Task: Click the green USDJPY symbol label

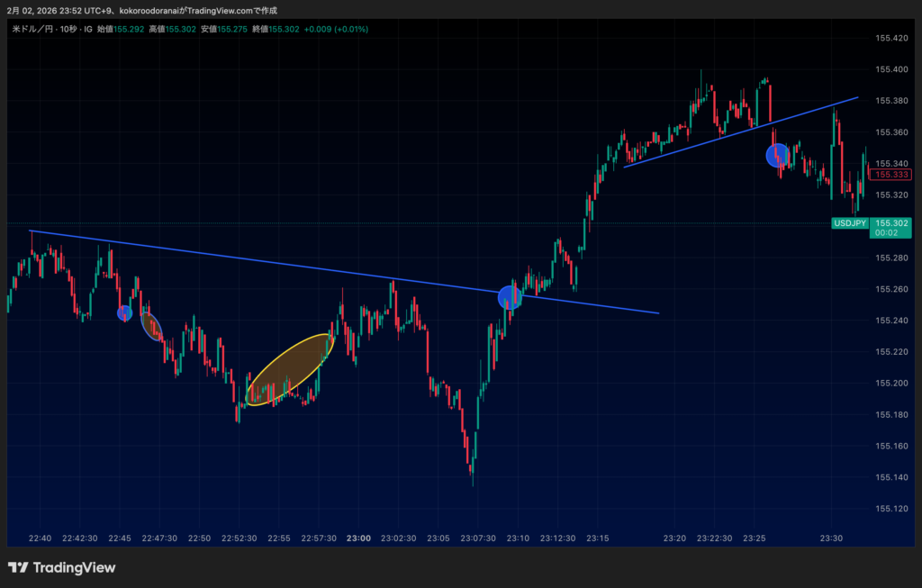Action: (849, 222)
